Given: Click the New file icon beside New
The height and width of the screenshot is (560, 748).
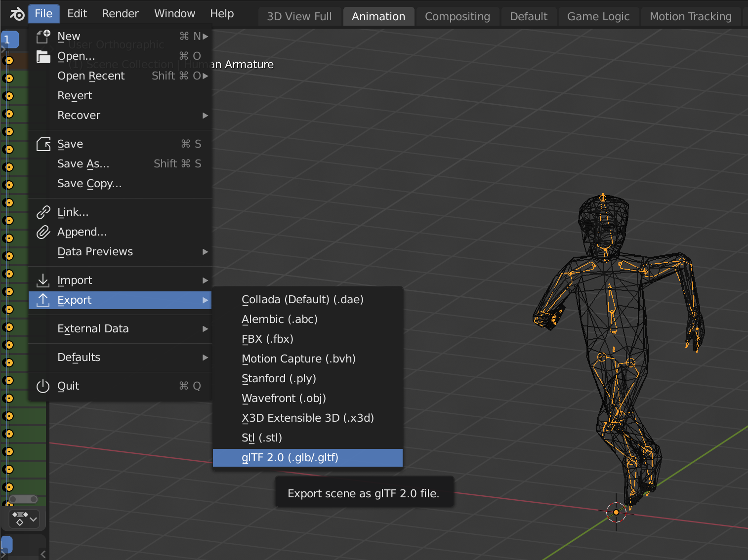Looking at the screenshot, I should coord(43,36).
